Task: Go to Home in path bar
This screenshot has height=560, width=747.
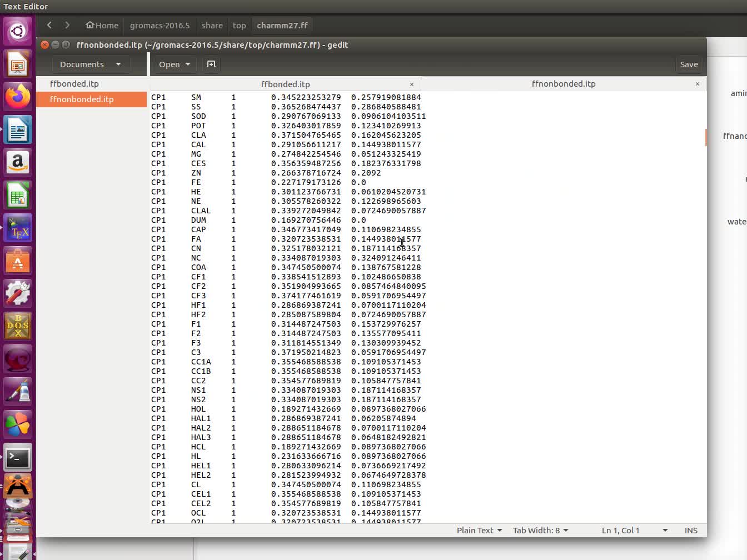Action: [102, 25]
